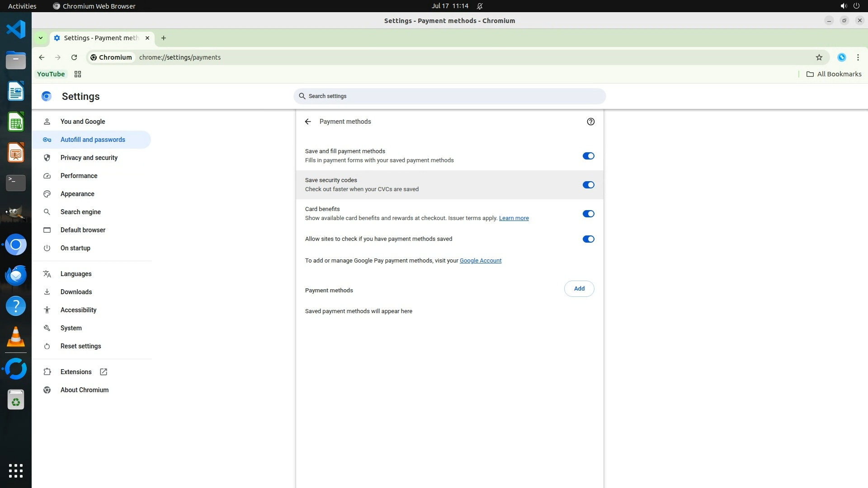Viewport: 868px width, 488px height.
Task: Open the Chromium three-dot menu
Action: pos(858,57)
